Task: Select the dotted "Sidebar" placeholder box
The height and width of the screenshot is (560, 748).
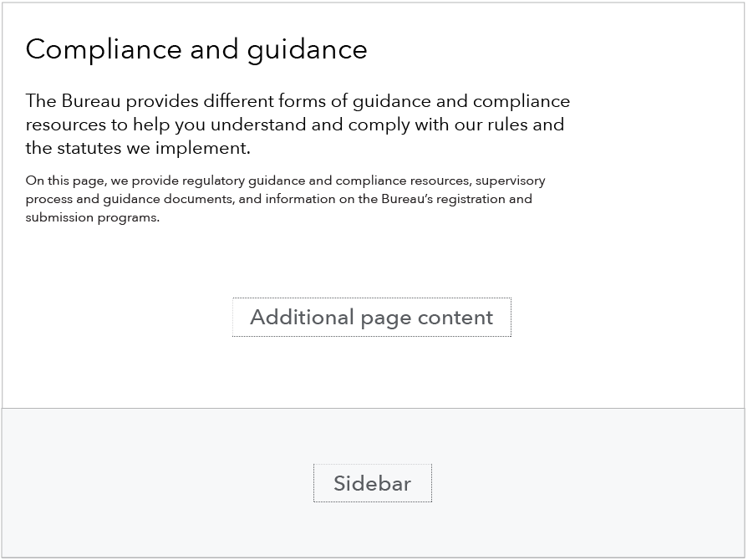Action: click(x=373, y=483)
